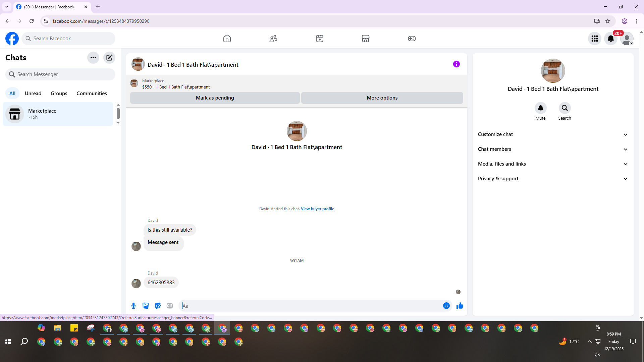Image resolution: width=644 pixels, height=362 pixels.
Task: Click Mark as pending button
Action: [215, 98]
